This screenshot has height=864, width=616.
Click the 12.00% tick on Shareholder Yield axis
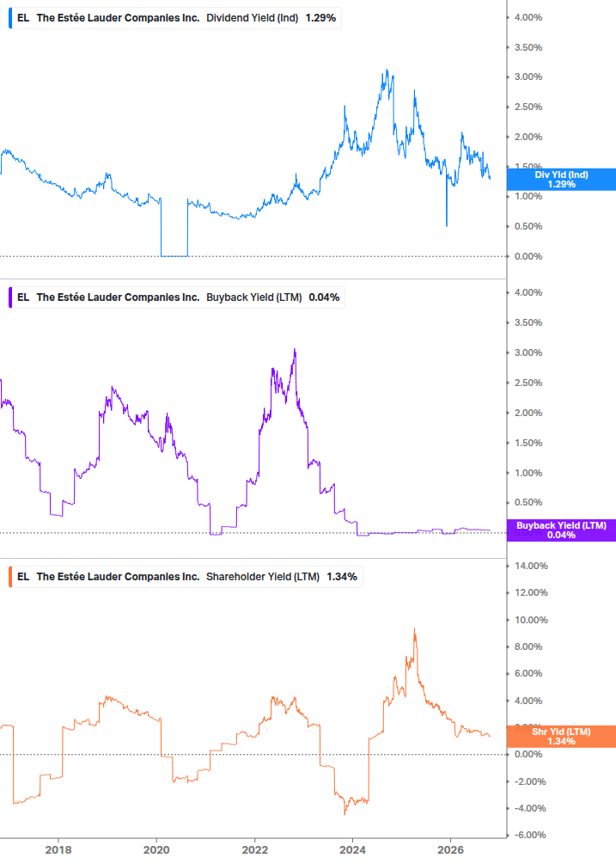[x=531, y=593]
